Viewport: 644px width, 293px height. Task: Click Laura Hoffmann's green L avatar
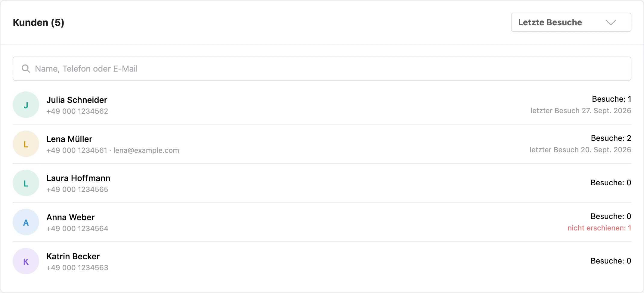(26, 183)
